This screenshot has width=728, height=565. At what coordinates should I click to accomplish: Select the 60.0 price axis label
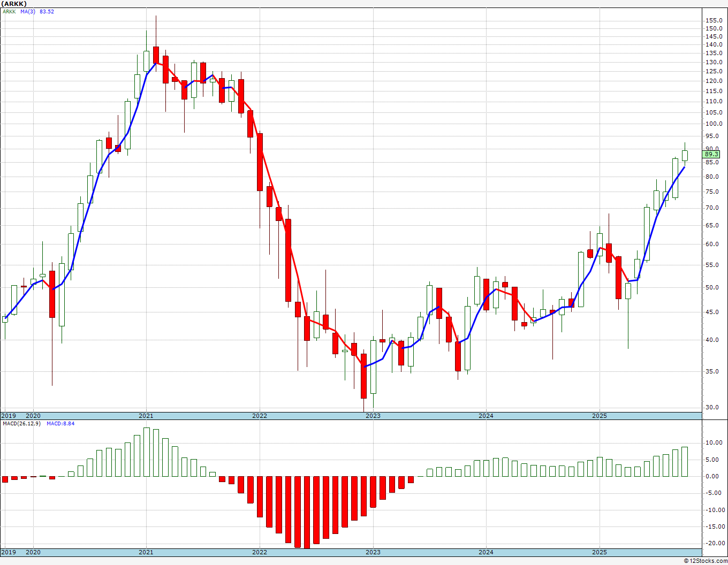(713, 244)
